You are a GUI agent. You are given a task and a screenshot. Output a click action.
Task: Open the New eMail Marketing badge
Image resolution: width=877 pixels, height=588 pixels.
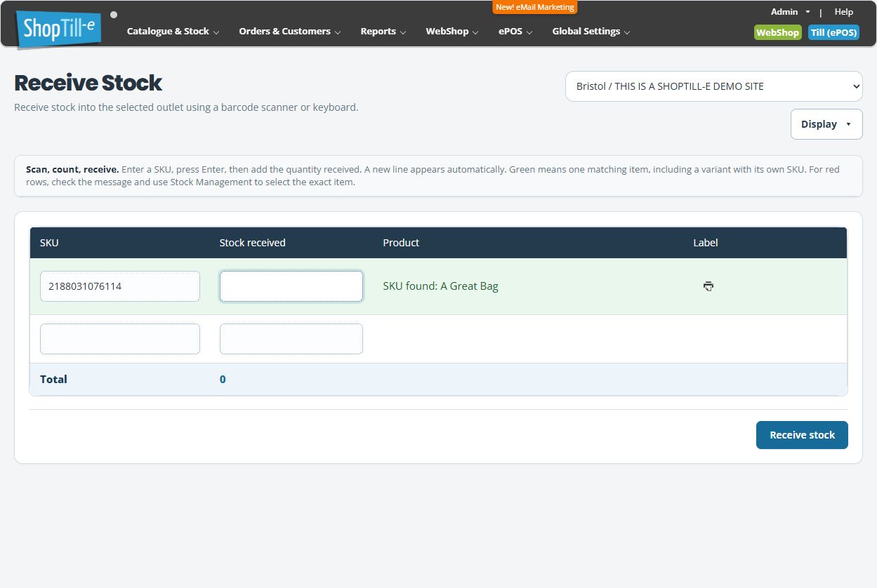coord(535,7)
